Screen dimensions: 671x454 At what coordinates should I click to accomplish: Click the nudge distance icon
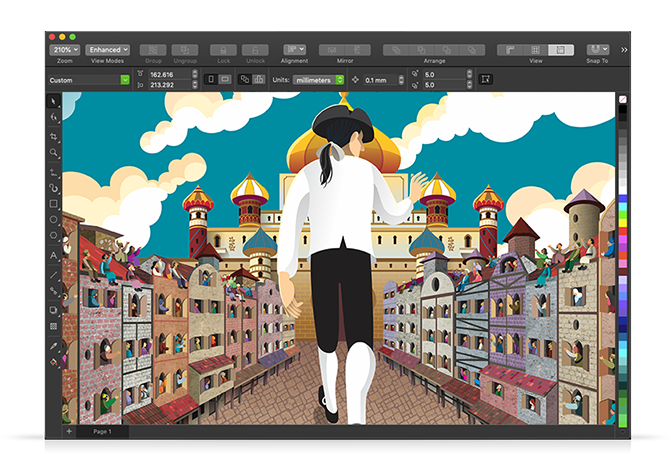pyautogui.click(x=355, y=80)
